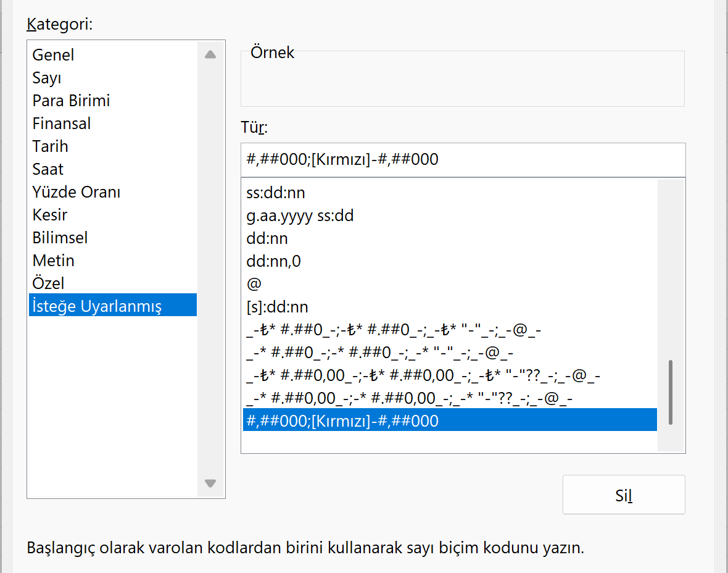Select the Özel category

tap(49, 283)
